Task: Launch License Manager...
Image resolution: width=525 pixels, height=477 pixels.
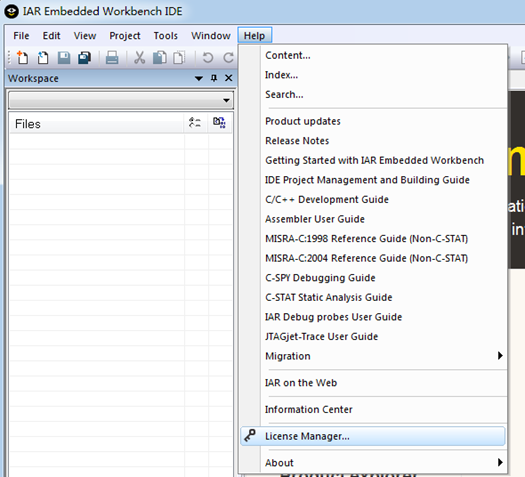Action: click(x=373, y=436)
